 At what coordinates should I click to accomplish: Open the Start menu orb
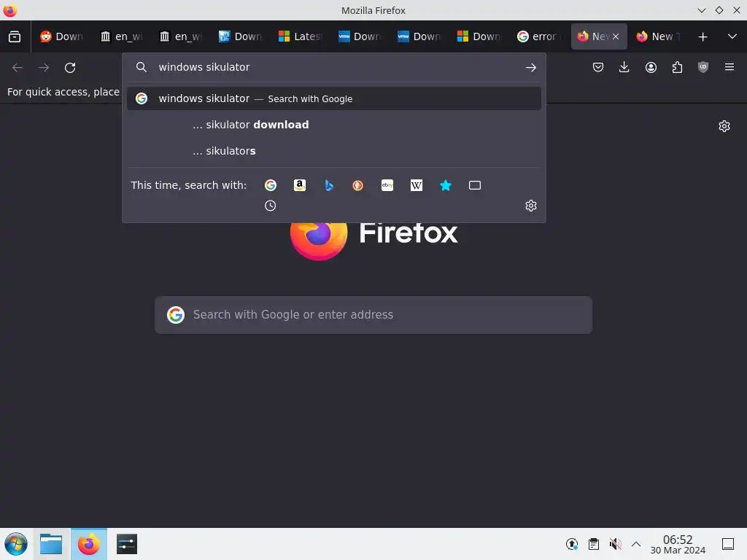[x=16, y=544]
